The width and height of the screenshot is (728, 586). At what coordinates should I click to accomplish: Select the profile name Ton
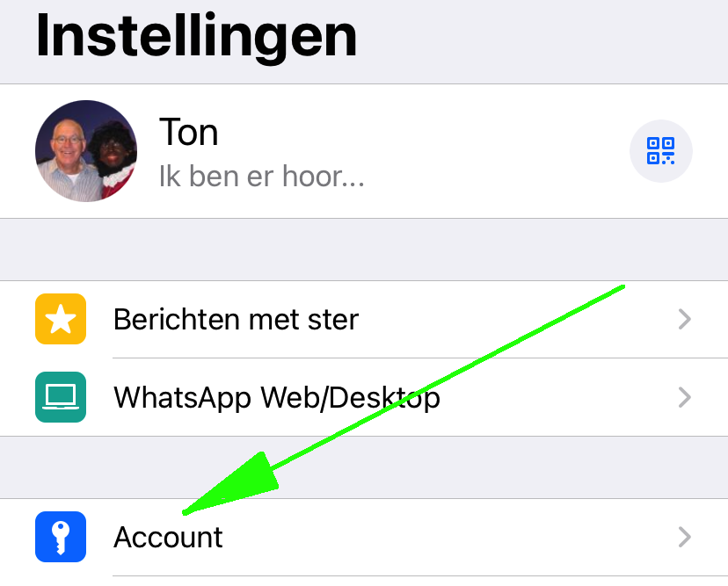[188, 133]
